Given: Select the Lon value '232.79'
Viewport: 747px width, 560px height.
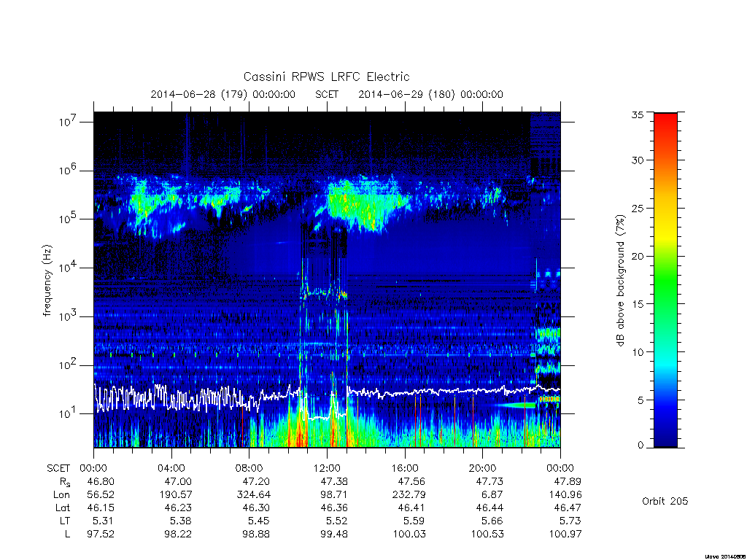Looking at the screenshot, I should [x=409, y=495].
